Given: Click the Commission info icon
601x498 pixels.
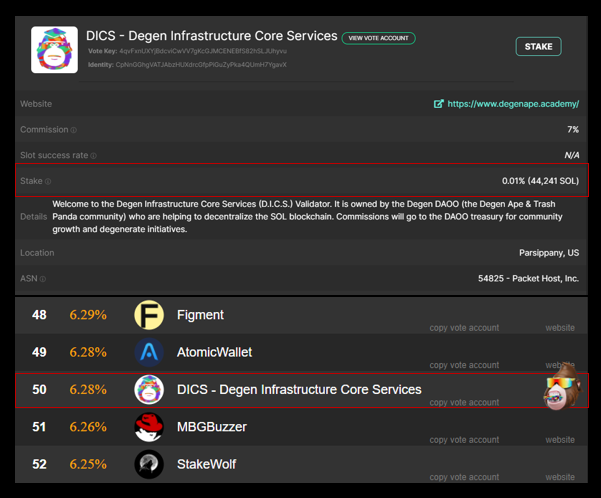Looking at the screenshot, I should [74, 130].
